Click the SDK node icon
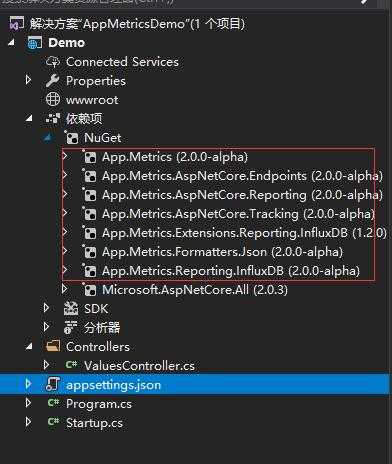Image resolution: width=392 pixels, height=464 pixels. coord(71,309)
